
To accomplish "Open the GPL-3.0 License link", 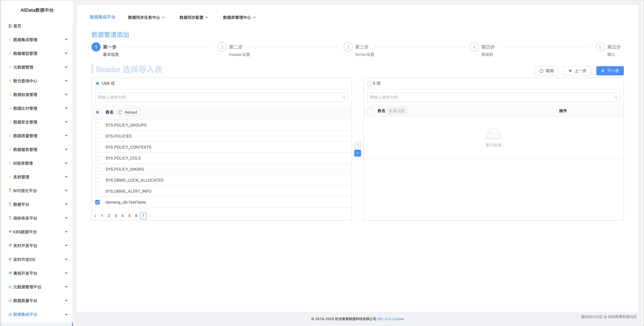I will (391, 319).
